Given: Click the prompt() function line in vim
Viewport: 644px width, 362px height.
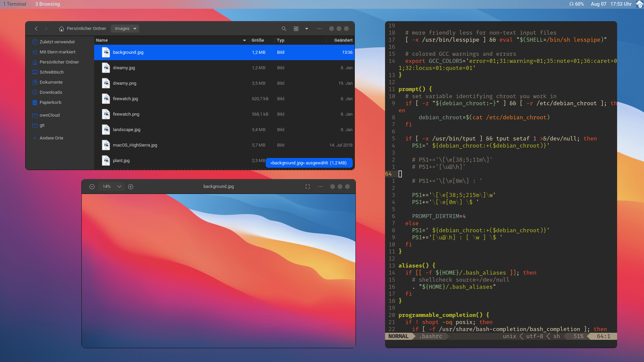Looking at the screenshot, I should (415, 89).
